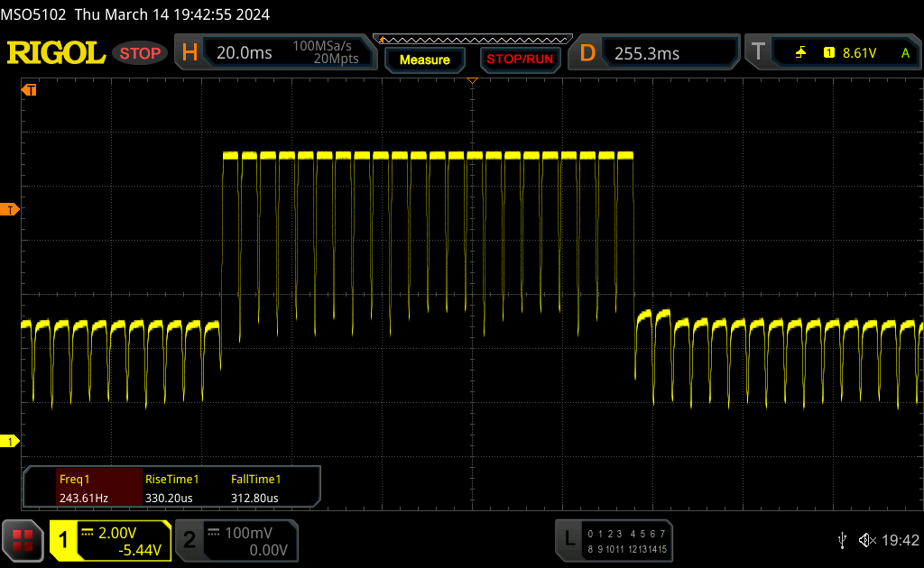924x568 pixels.
Task: Click digital channels 8-15 row
Action: (x=626, y=549)
